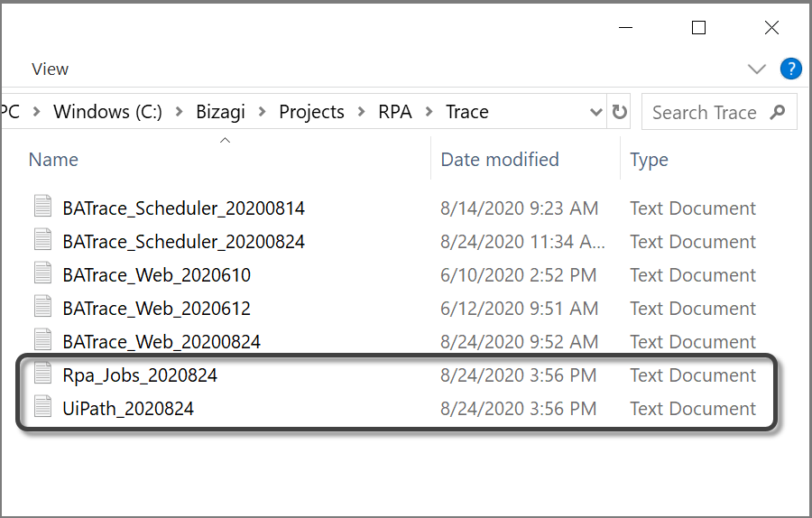Select the Rpa_Jobs_2020824 file icon
The image size is (812, 518).
(x=43, y=373)
